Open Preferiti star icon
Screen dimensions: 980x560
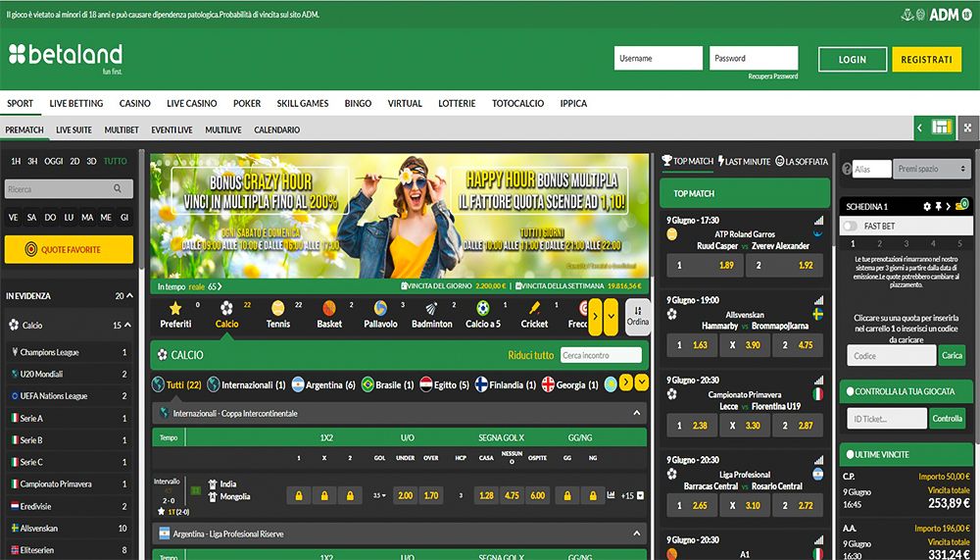(176, 314)
